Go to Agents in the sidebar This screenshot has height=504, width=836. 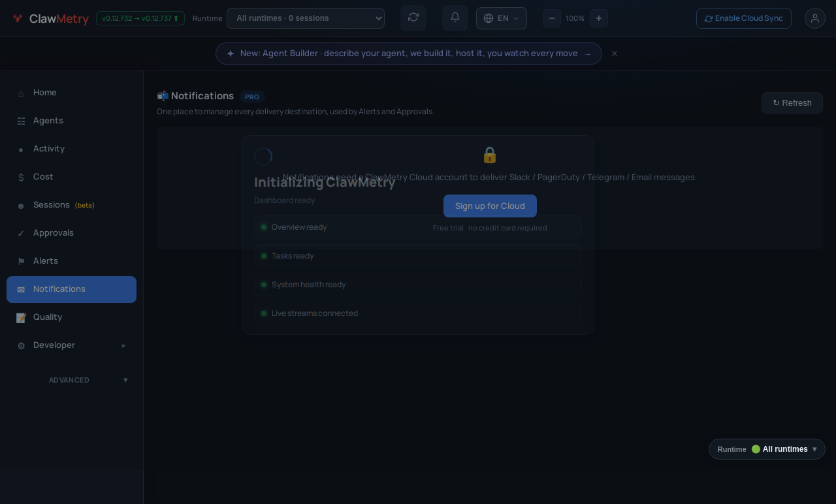click(x=71, y=121)
